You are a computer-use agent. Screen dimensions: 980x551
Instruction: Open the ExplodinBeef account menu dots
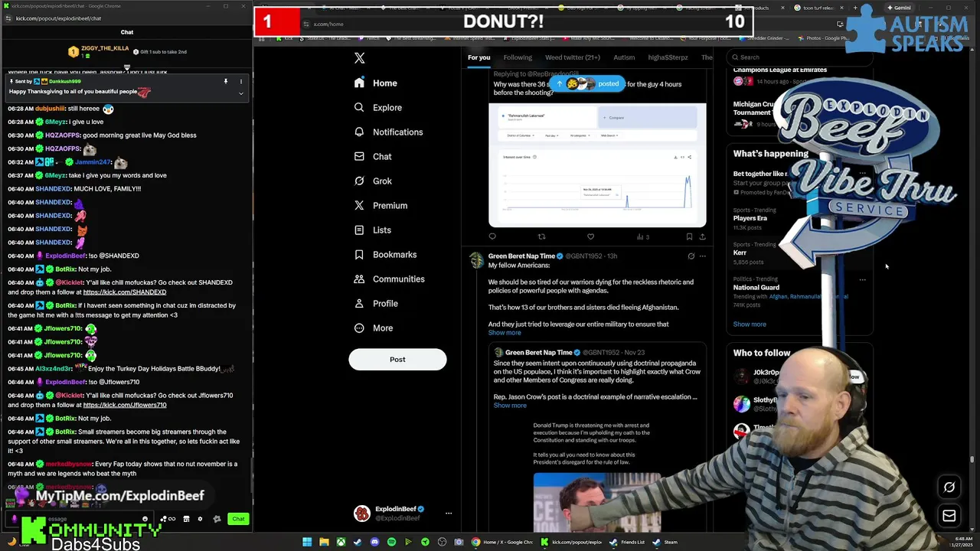pos(449,514)
